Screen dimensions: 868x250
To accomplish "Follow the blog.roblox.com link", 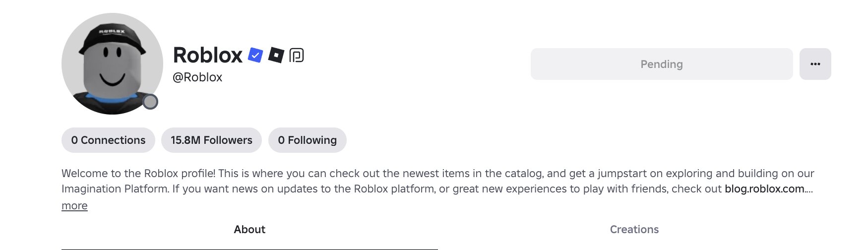I will [764, 189].
